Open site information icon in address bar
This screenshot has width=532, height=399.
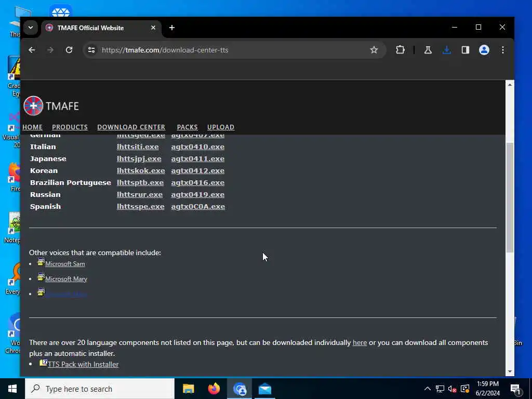[x=91, y=50]
